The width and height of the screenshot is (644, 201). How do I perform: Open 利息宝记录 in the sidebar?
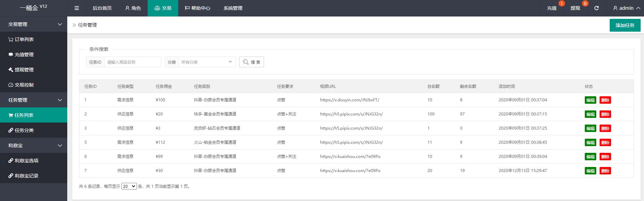[34, 176]
